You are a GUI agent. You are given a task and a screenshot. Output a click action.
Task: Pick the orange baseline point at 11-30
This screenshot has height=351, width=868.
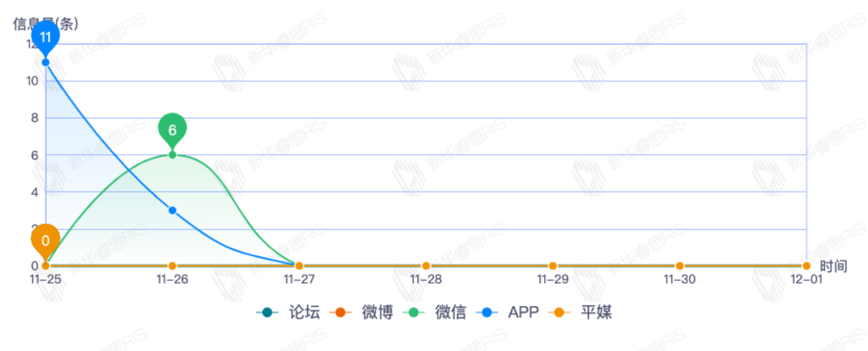point(680,266)
